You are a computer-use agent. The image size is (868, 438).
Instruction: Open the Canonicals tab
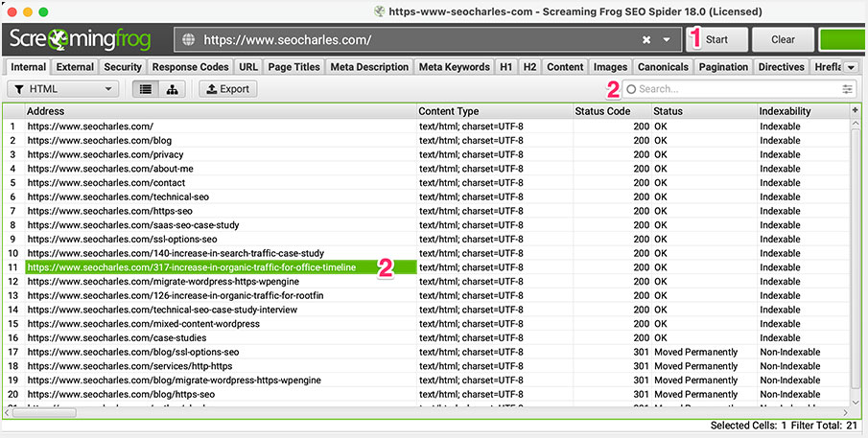coord(663,67)
